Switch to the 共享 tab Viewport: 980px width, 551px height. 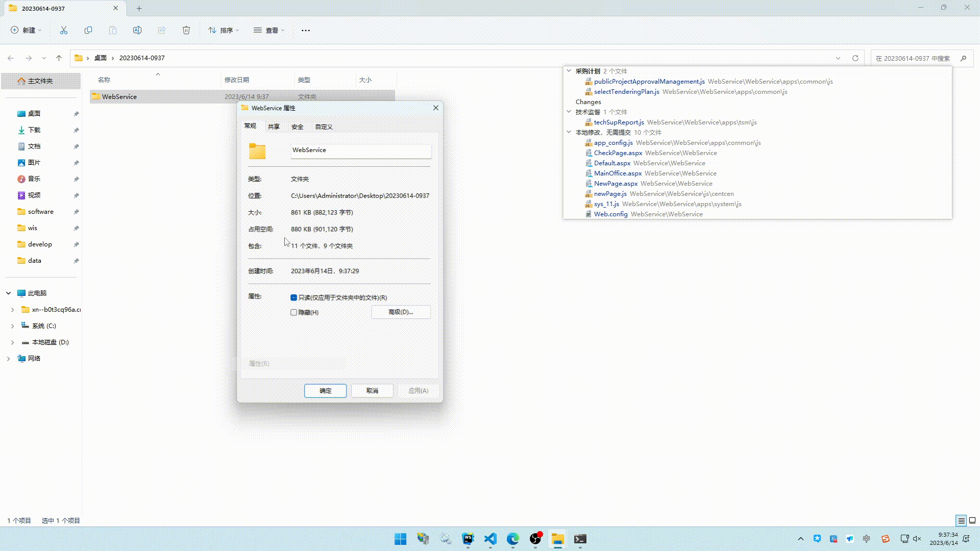click(x=274, y=127)
